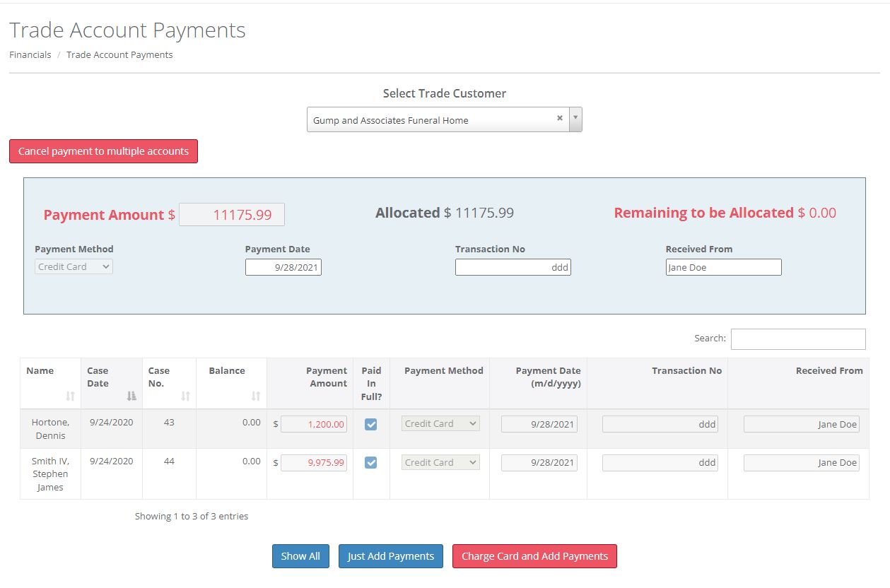Sort table by Case Date column arrows

[x=131, y=396]
